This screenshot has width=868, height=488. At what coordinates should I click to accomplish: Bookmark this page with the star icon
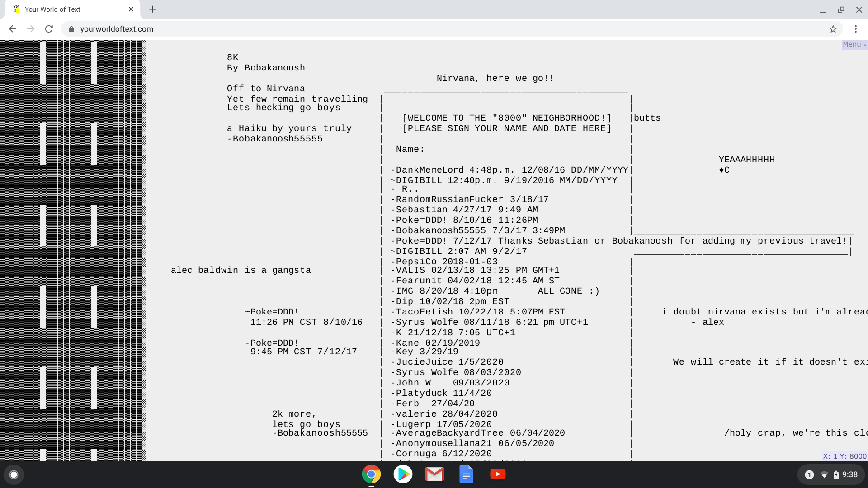833,29
